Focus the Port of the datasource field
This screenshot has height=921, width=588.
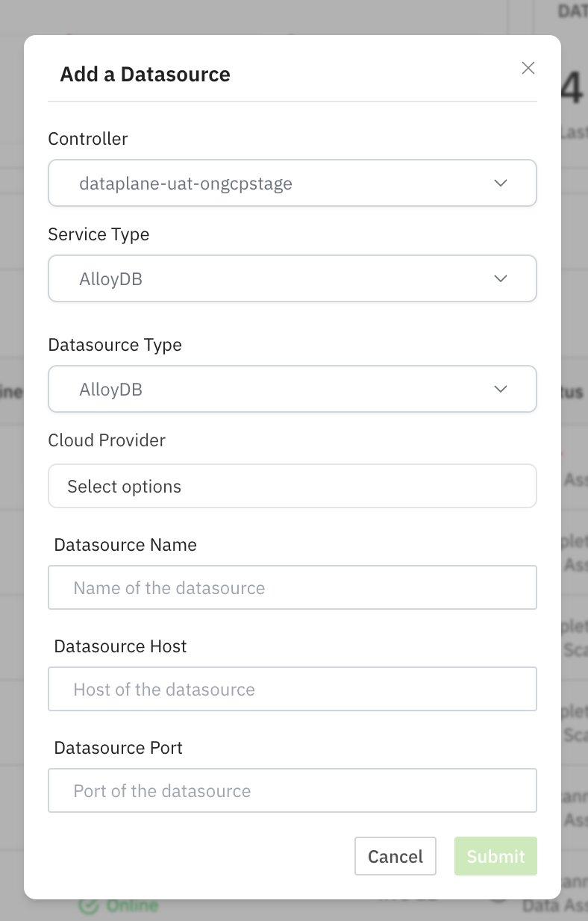[292, 790]
